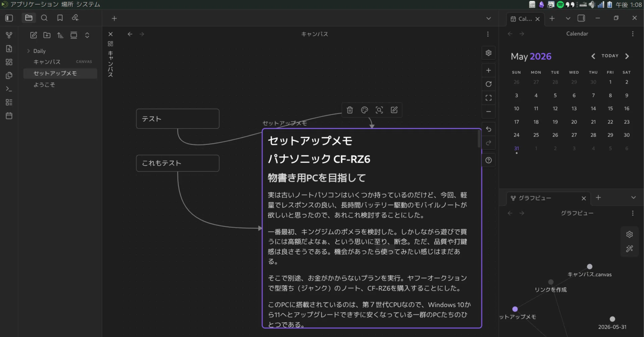
Task: Open the file explorer folder tab
Action: pyautogui.click(x=29, y=18)
